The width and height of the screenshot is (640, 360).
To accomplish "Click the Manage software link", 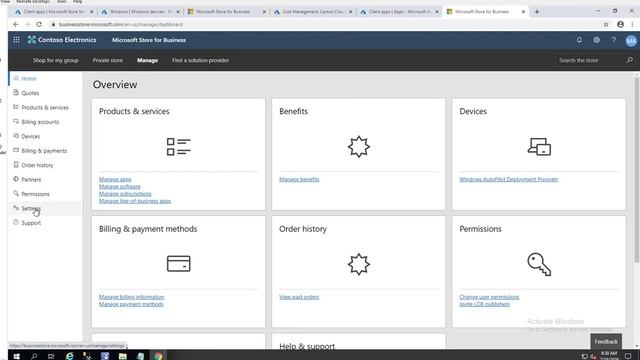I will pyautogui.click(x=120, y=187).
